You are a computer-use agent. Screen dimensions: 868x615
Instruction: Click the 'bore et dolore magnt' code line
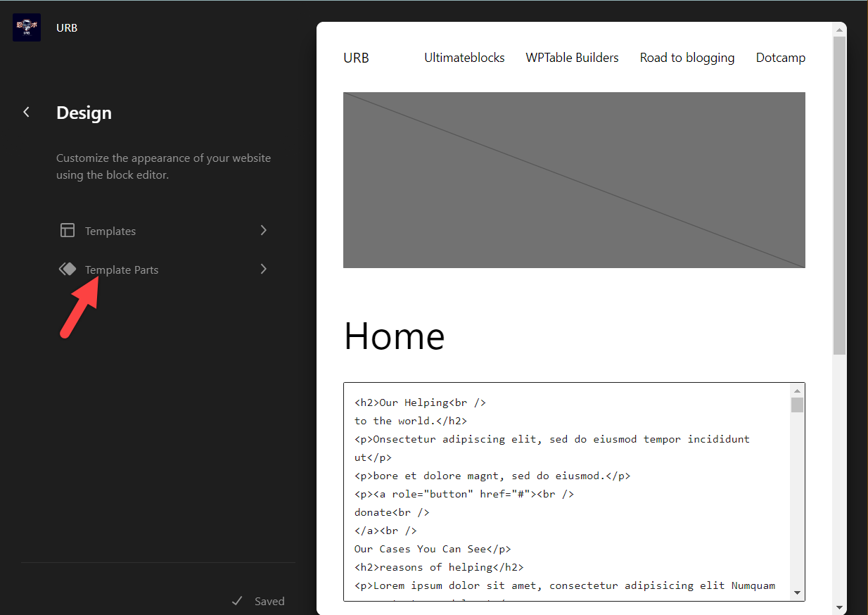pyautogui.click(x=492, y=476)
